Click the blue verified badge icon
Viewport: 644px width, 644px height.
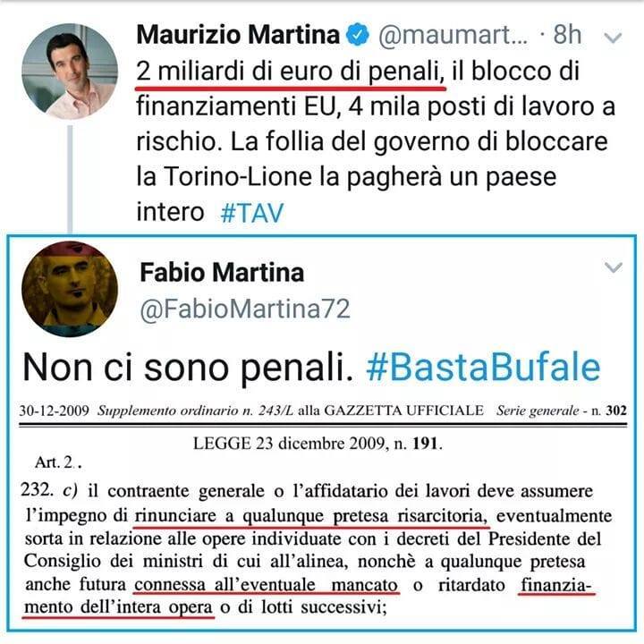(358, 35)
